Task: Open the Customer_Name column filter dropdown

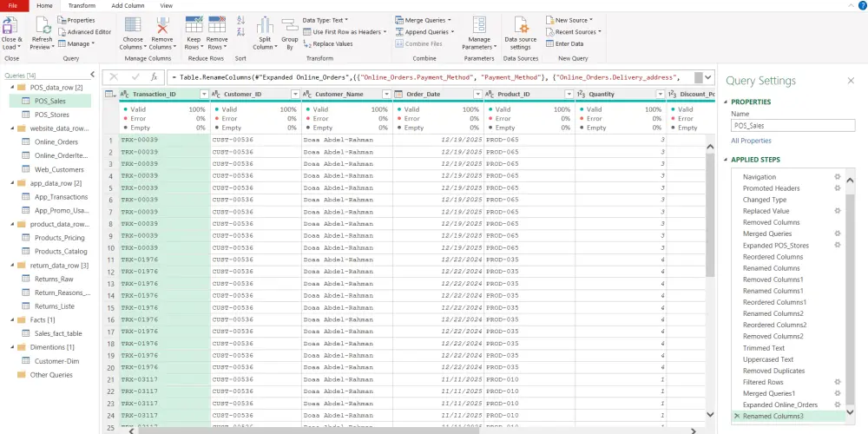Action: [386, 95]
